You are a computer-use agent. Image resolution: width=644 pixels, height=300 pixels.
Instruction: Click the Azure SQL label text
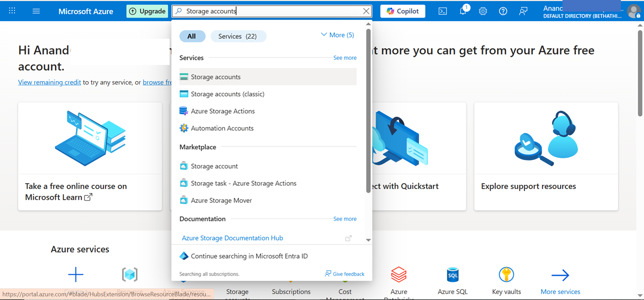click(x=453, y=291)
